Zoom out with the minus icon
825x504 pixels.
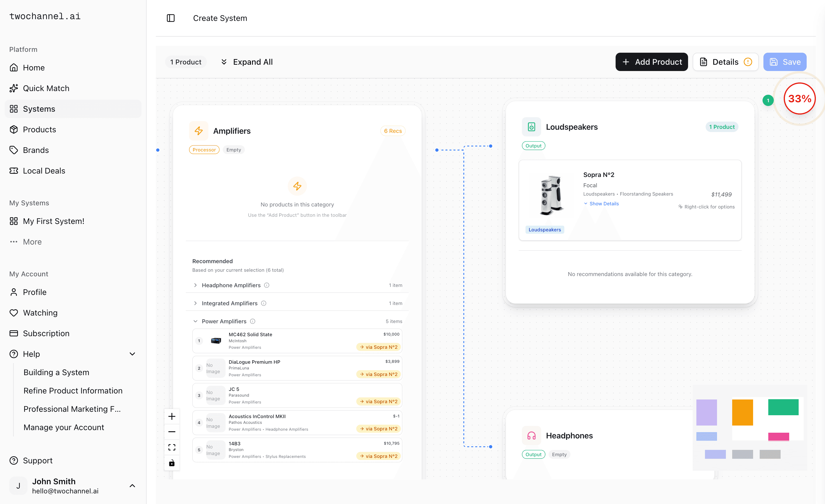pyautogui.click(x=172, y=432)
